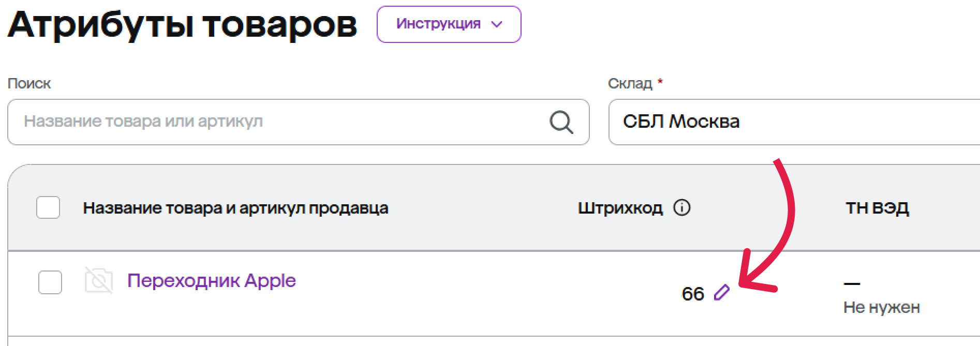The width and height of the screenshot is (980, 346).
Task: Click the no-photo placeholder for Переходник Apple
Action: pyautogui.click(x=98, y=281)
